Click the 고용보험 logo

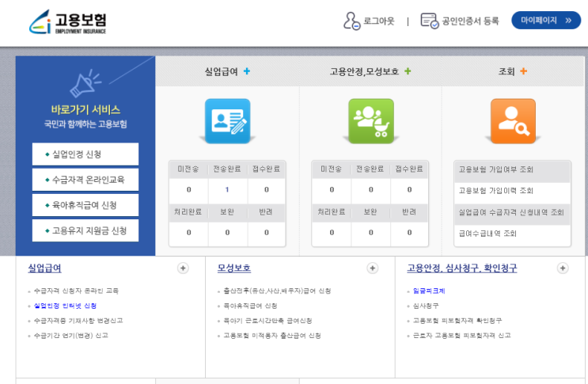point(67,21)
